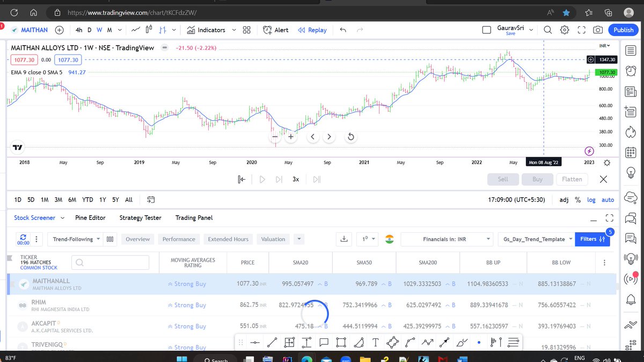Choose the line chart style icon
Image resolution: width=644 pixels, height=362 pixels.
[136, 30]
